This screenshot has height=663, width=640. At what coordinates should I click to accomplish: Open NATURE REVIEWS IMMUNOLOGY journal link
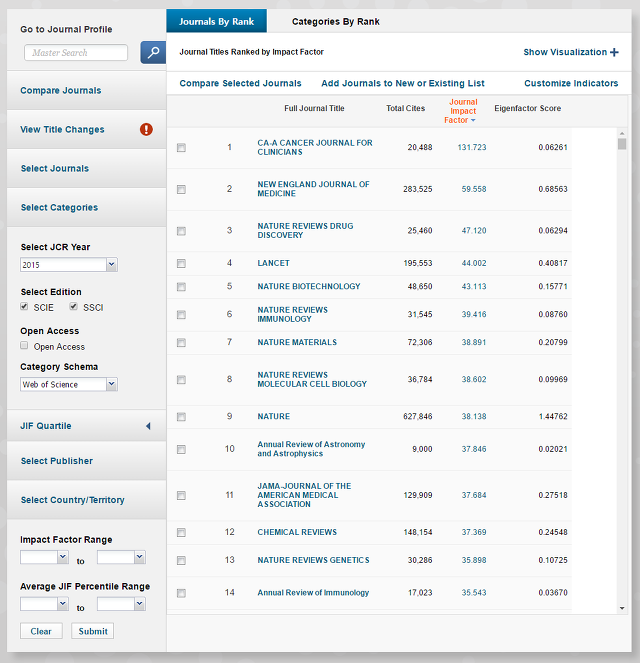(293, 314)
